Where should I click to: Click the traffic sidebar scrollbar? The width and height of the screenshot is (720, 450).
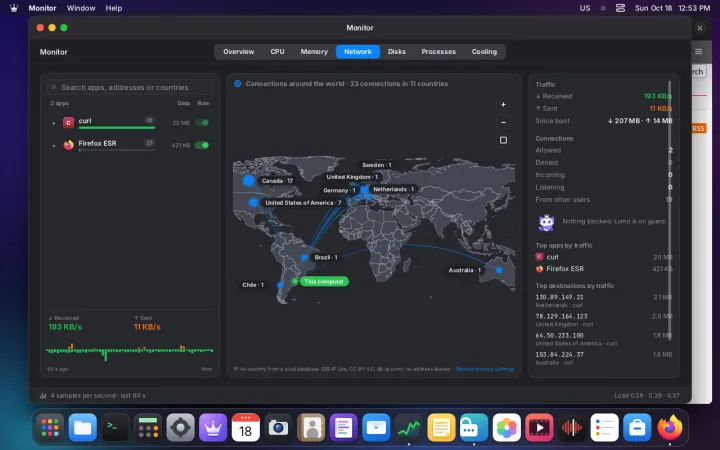pos(669,211)
